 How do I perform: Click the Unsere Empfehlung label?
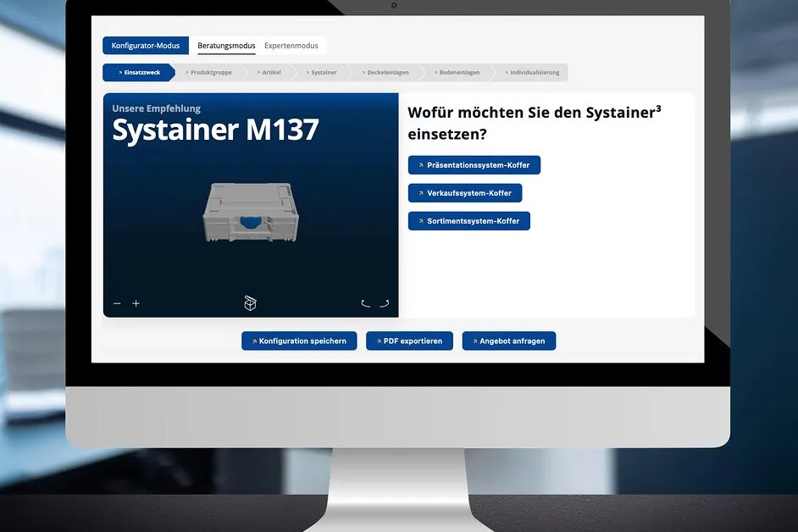pyautogui.click(x=156, y=108)
